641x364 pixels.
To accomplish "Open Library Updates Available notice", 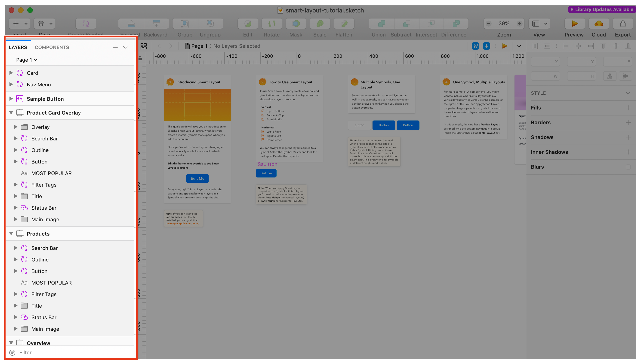I will point(602,9).
